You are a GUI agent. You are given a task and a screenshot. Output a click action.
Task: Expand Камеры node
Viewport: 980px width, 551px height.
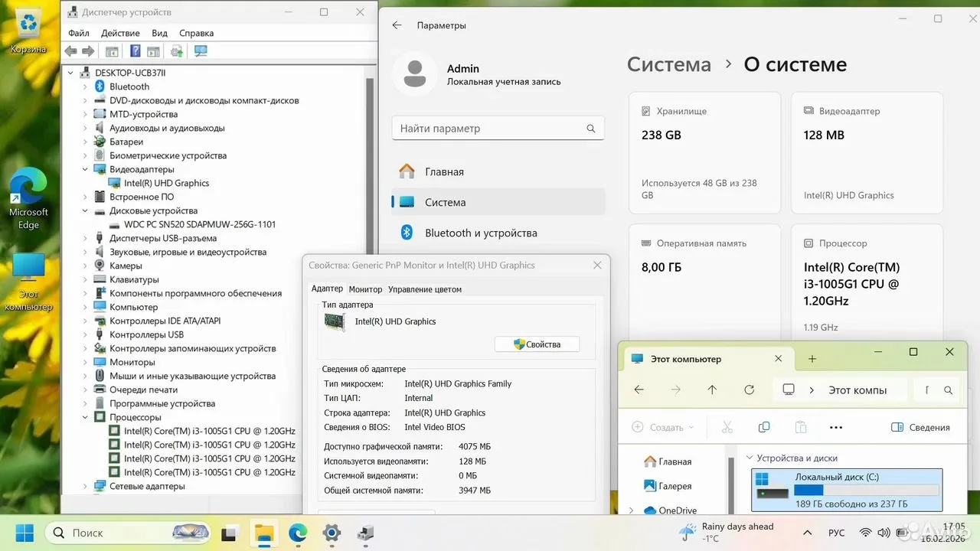click(x=85, y=266)
